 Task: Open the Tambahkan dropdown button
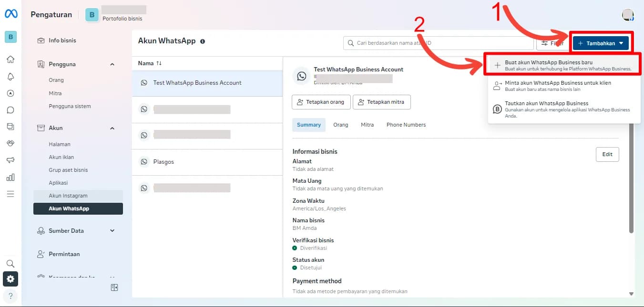(601, 42)
